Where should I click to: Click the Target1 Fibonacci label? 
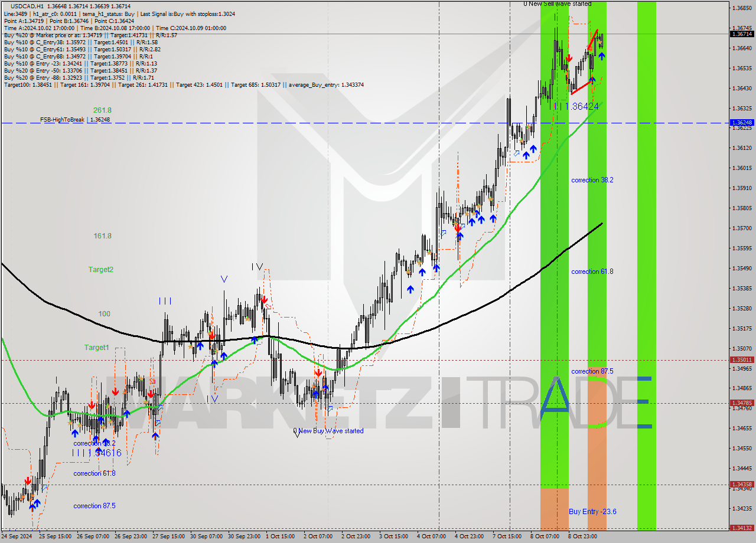(x=96, y=348)
